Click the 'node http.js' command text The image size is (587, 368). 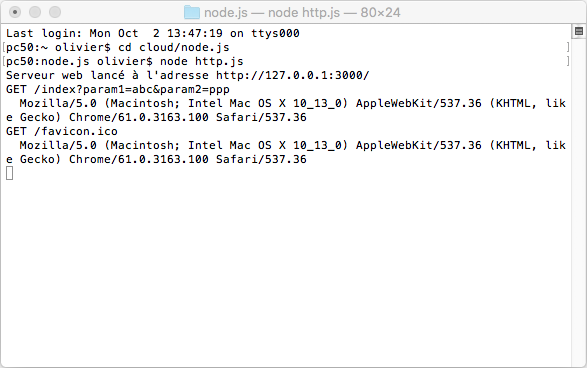click(202, 61)
